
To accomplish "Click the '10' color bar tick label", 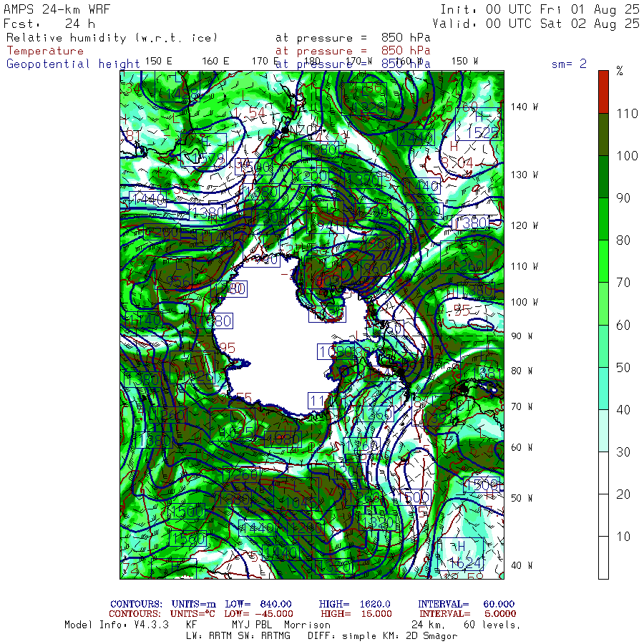I will click(623, 537).
